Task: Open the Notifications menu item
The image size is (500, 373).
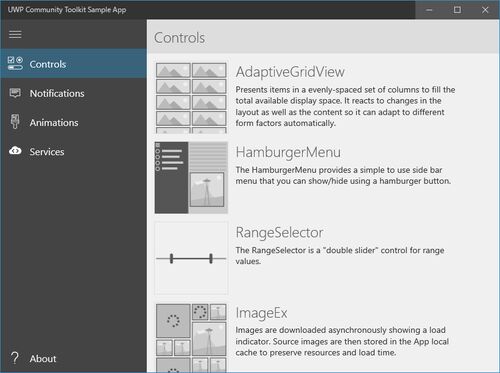Action: [57, 93]
